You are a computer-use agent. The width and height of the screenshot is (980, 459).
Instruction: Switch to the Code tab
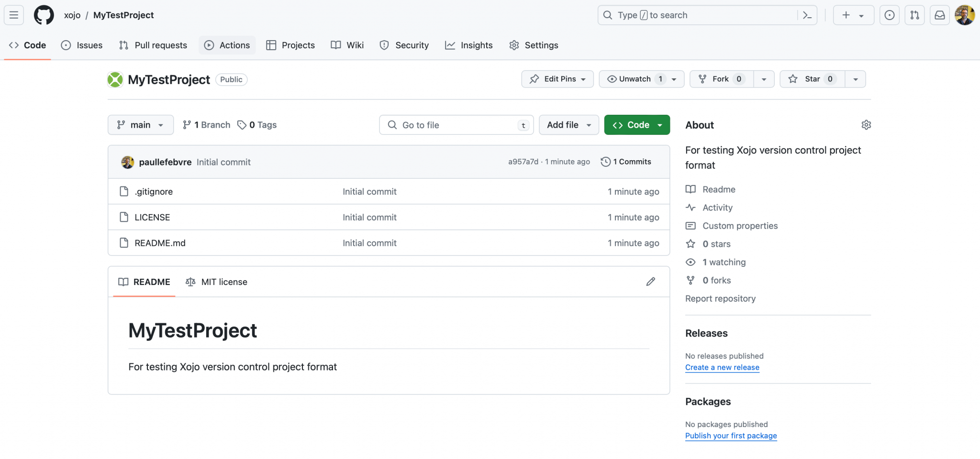pos(27,45)
